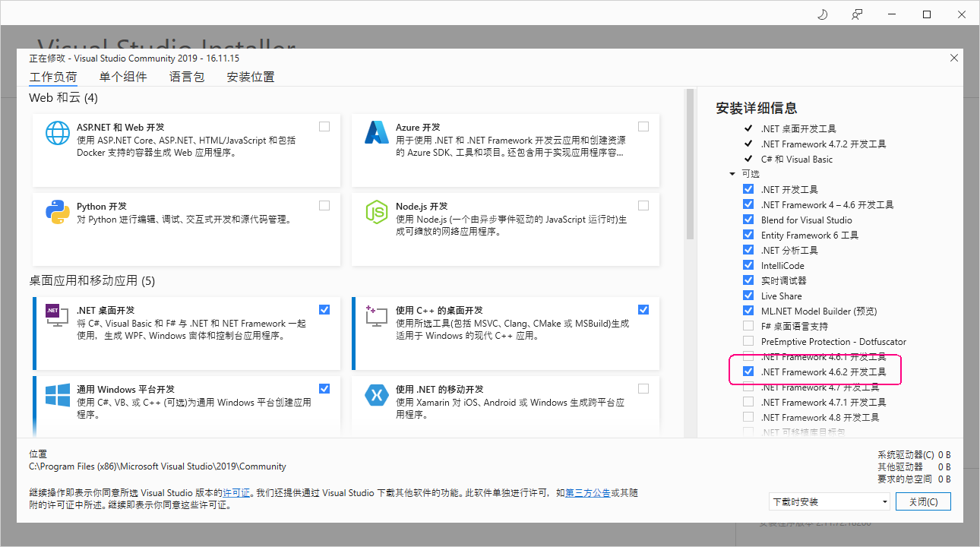Enable the Azure 开发 workload checkbox

643,126
